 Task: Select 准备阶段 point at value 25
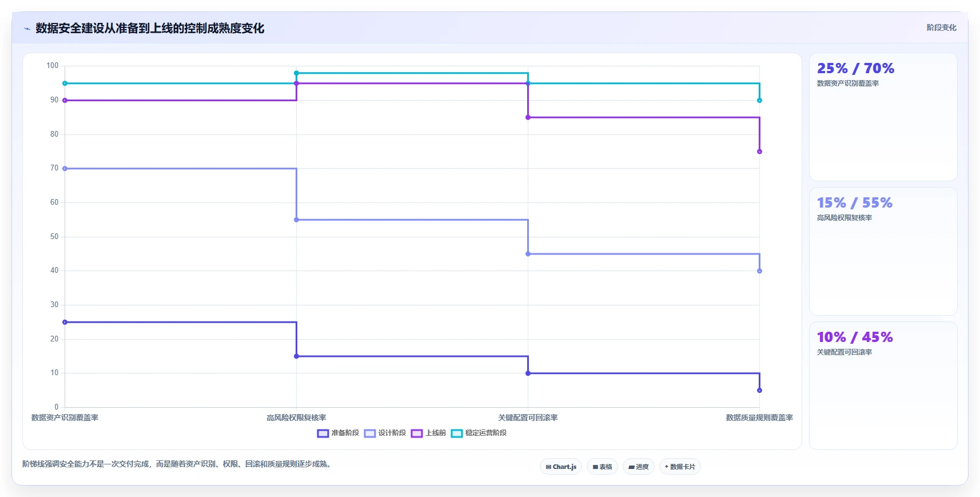[65, 322]
